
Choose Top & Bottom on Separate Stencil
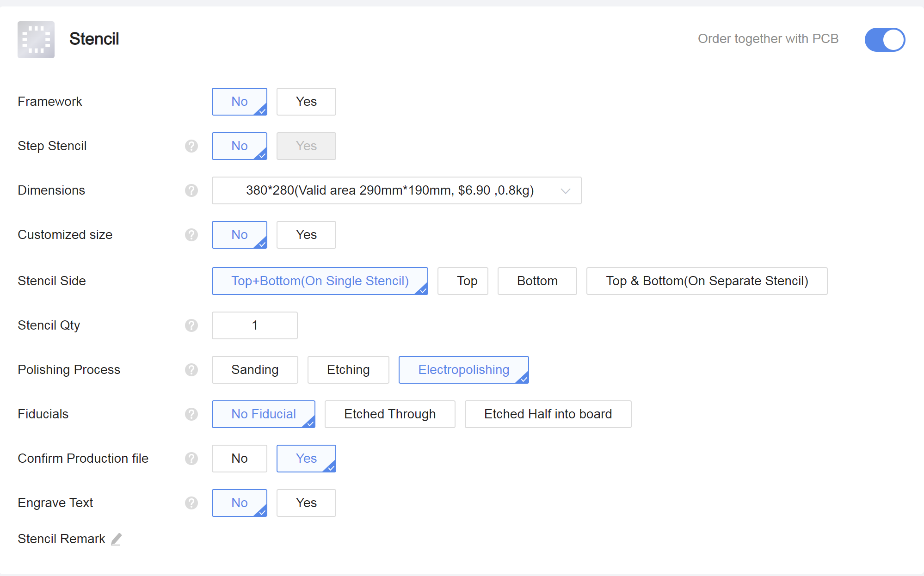click(x=707, y=281)
